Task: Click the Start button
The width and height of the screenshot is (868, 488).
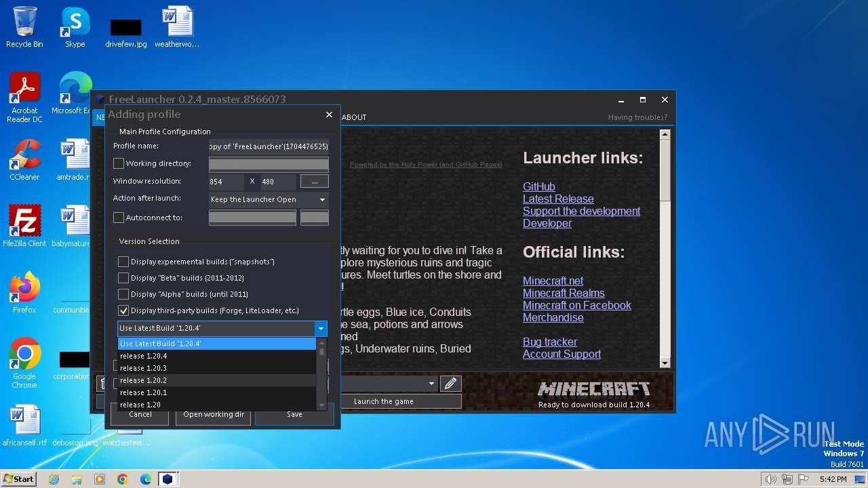Action: (x=18, y=479)
